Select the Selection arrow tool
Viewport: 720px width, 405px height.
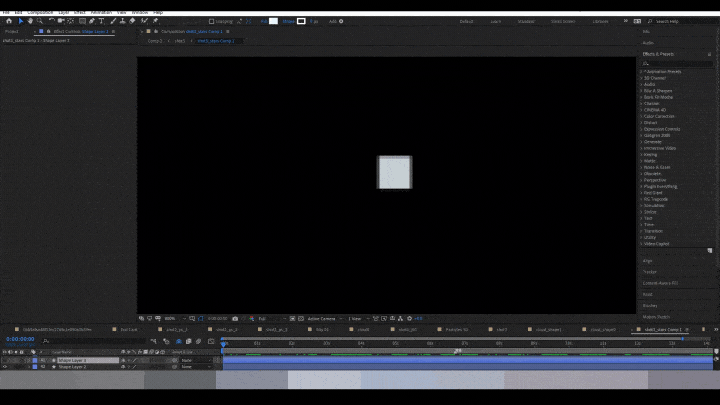pyautogui.click(x=21, y=21)
